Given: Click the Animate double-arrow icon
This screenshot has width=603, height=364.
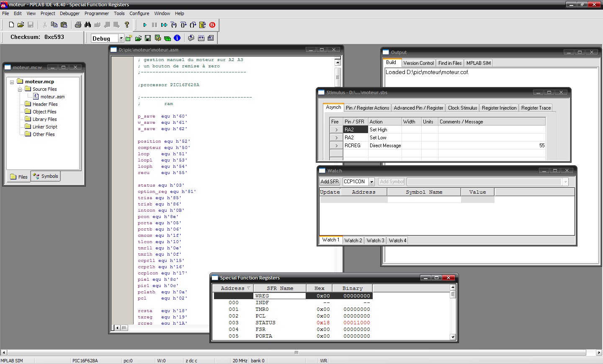Looking at the screenshot, I should (x=164, y=25).
